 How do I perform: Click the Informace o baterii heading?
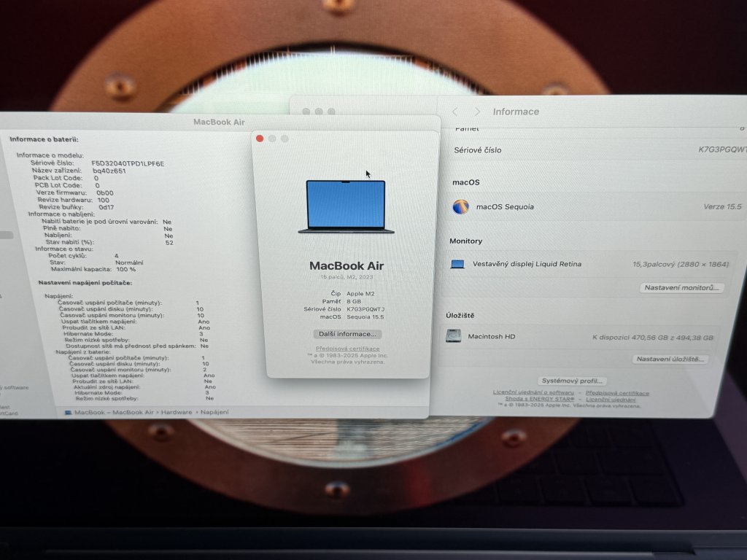[44, 139]
